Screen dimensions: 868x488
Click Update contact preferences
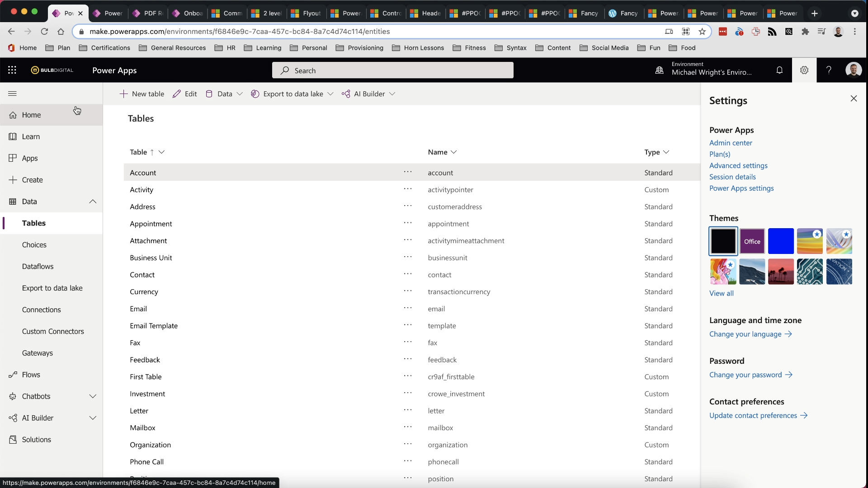(x=754, y=415)
